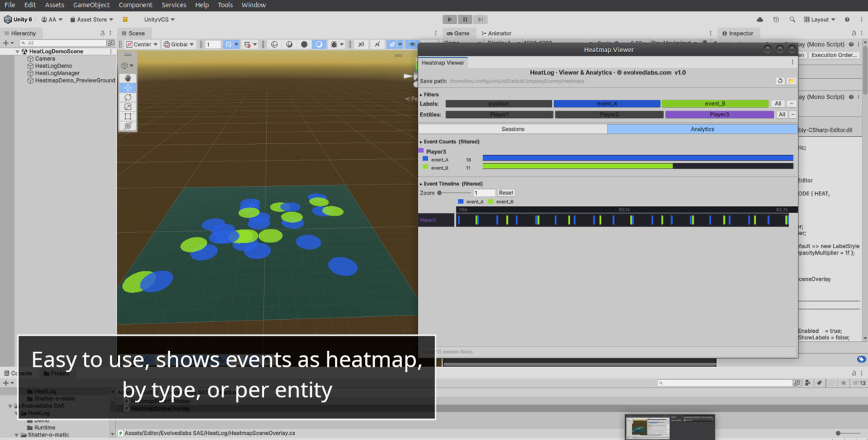Collapse the HeatLogDemoScene tree arrow
The height and width of the screenshot is (440, 868).
17,51
